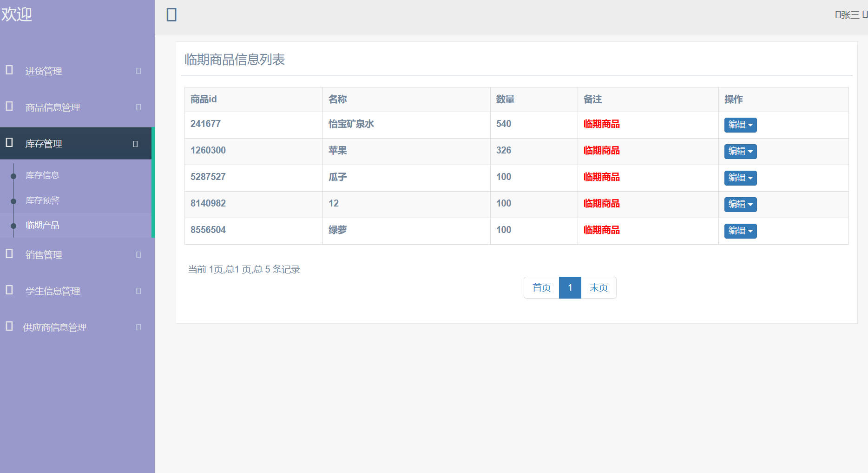
Task: Click the 学生信息管理 sidebar icon
Action: pyautogui.click(x=8, y=291)
